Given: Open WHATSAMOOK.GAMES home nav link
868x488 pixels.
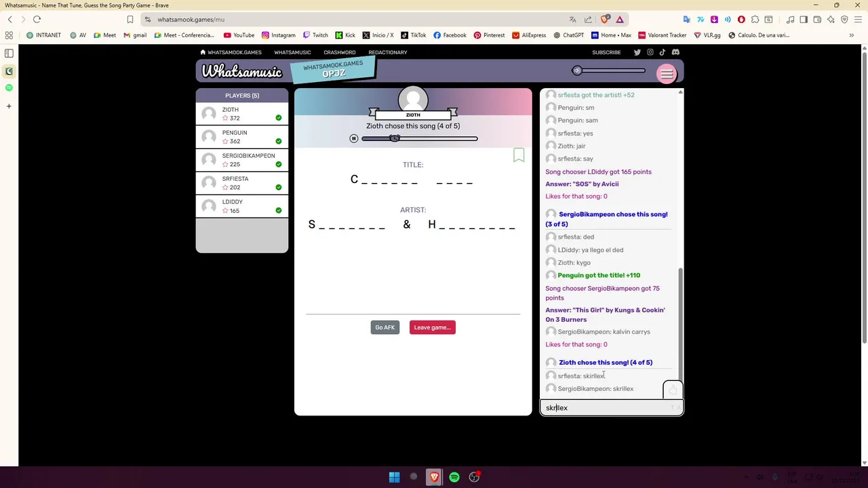Looking at the screenshot, I should (x=231, y=52).
